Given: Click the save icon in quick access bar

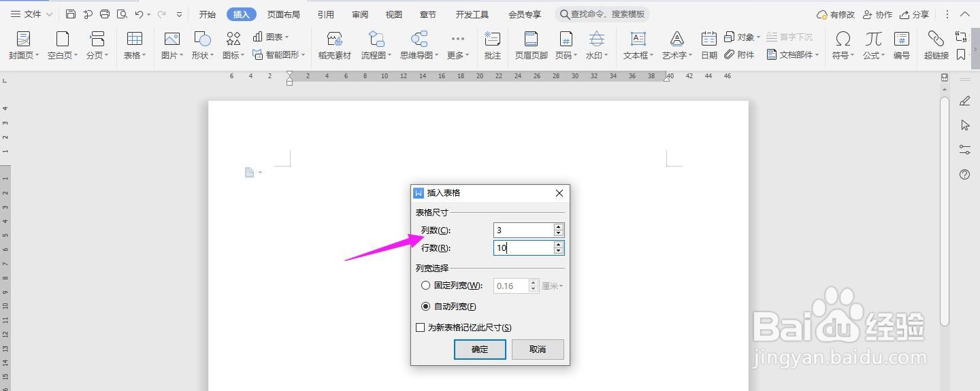Looking at the screenshot, I should (x=71, y=14).
